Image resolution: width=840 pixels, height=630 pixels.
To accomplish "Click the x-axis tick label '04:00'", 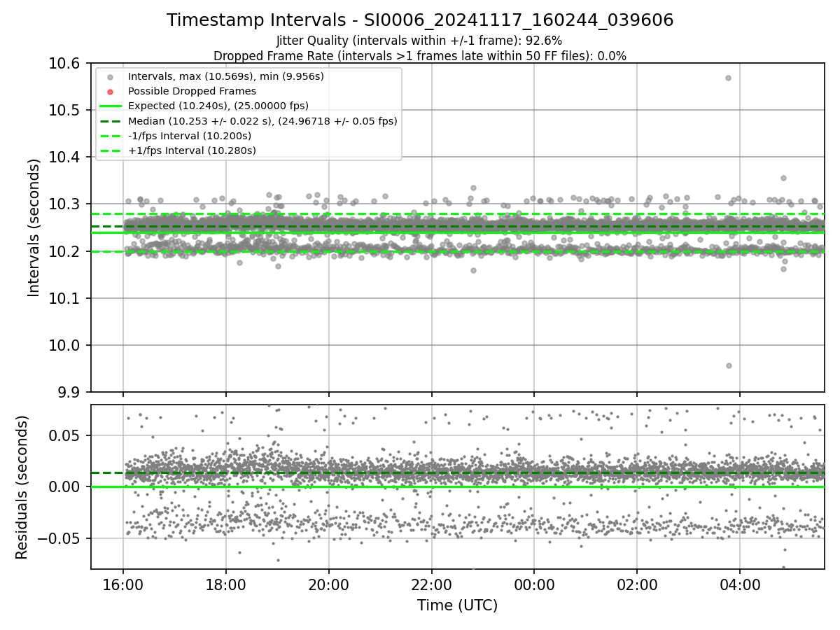I will click(x=740, y=584).
